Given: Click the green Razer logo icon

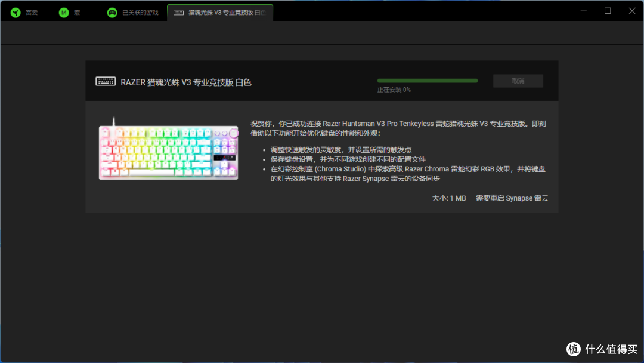Looking at the screenshot, I should (16, 13).
